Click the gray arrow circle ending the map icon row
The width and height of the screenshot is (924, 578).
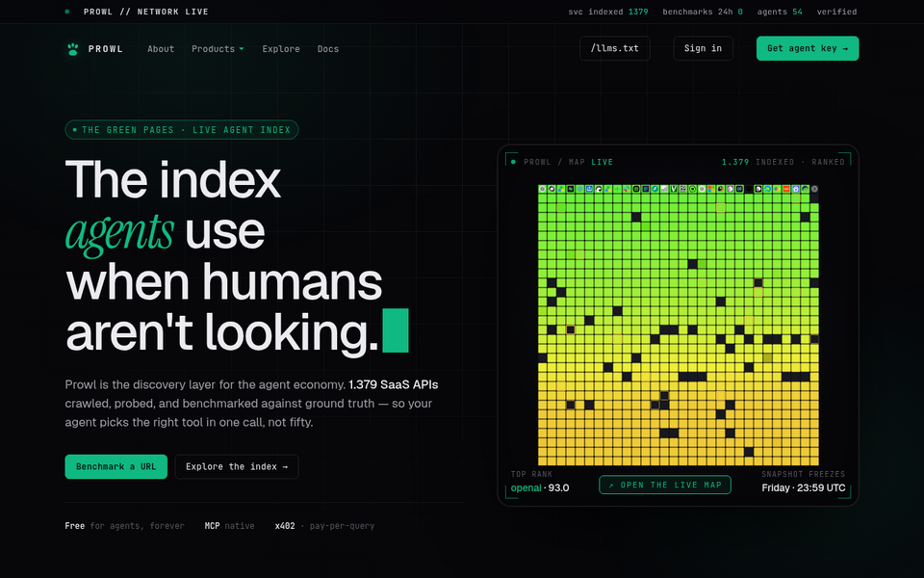[x=814, y=189]
